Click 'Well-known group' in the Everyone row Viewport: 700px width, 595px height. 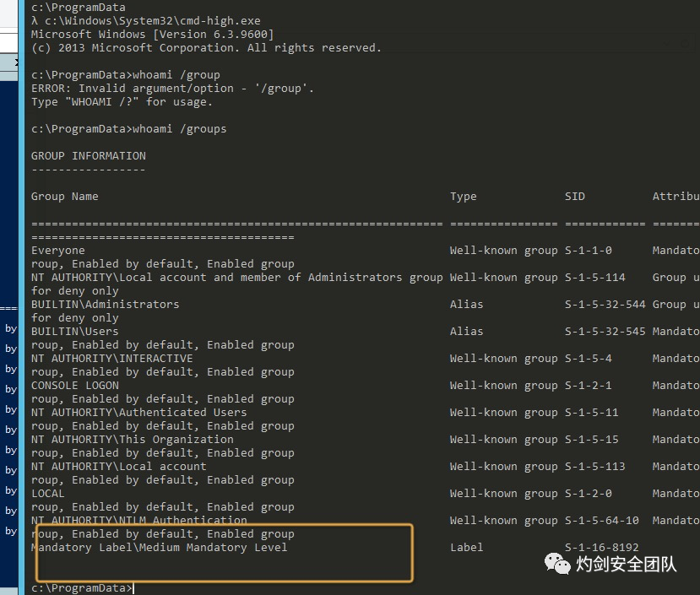click(503, 251)
